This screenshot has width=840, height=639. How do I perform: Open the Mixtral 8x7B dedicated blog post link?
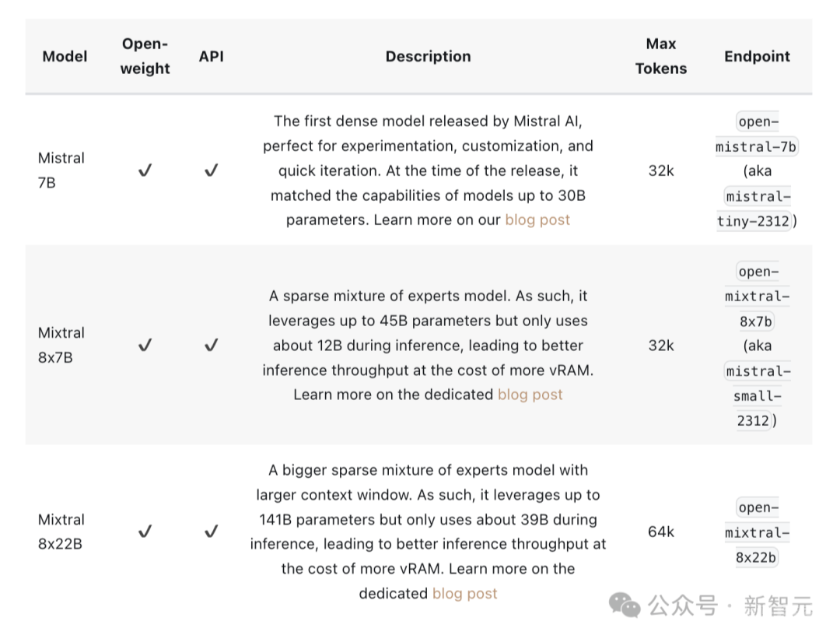[530, 395]
